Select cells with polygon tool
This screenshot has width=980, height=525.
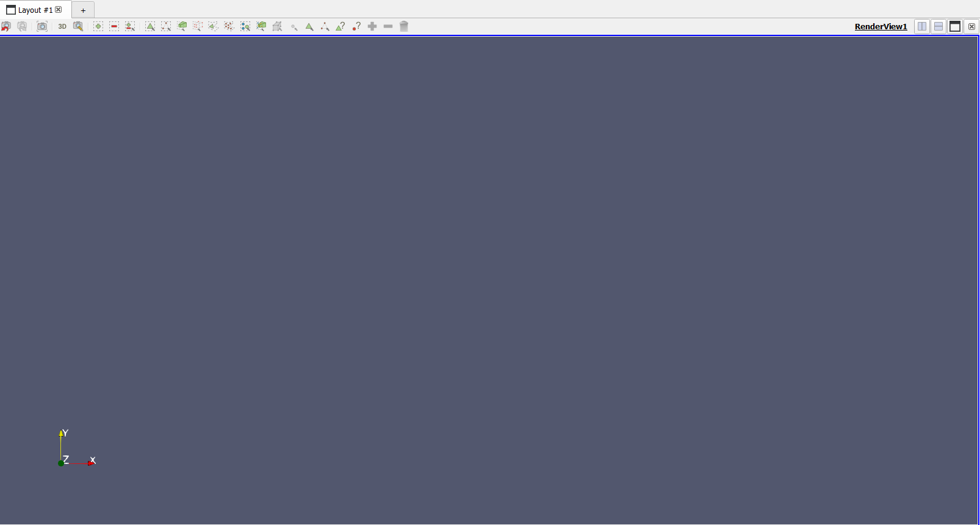(x=213, y=26)
